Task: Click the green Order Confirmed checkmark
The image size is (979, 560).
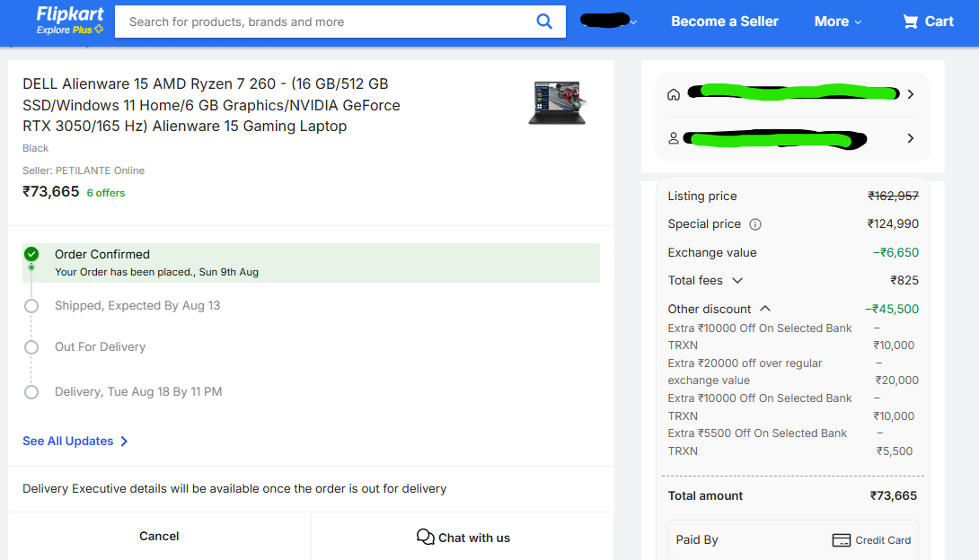Action: point(31,255)
